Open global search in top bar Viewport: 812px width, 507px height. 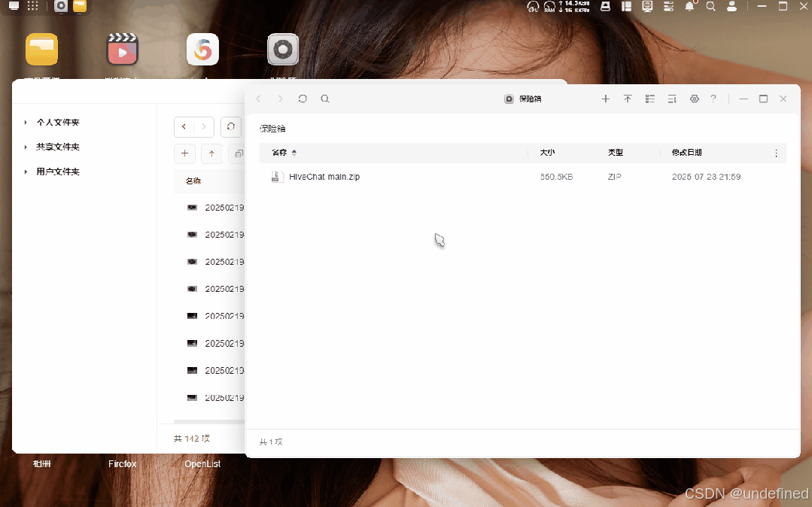pos(711,6)
